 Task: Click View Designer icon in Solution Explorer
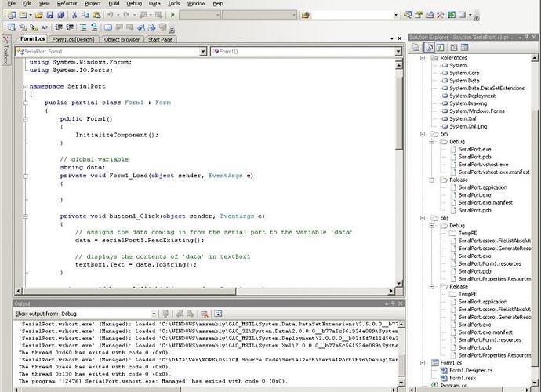point(464,48)
